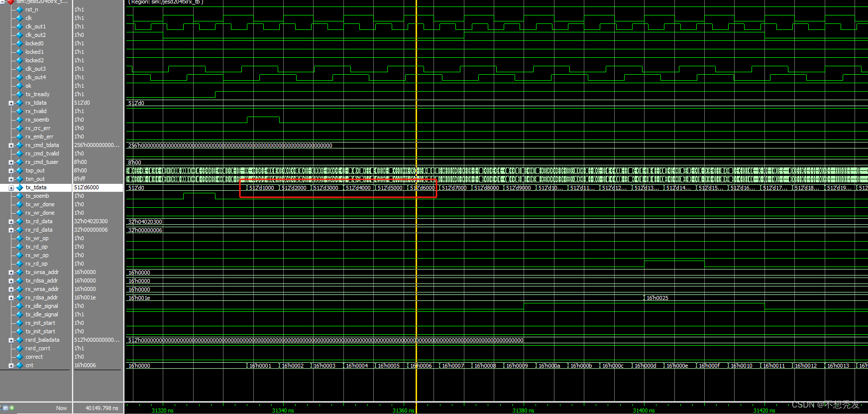This screenshot has width=868, height=414.
Task: Click the rx_rdsa_addr value 16'h001e
Action: click(85, 297)
